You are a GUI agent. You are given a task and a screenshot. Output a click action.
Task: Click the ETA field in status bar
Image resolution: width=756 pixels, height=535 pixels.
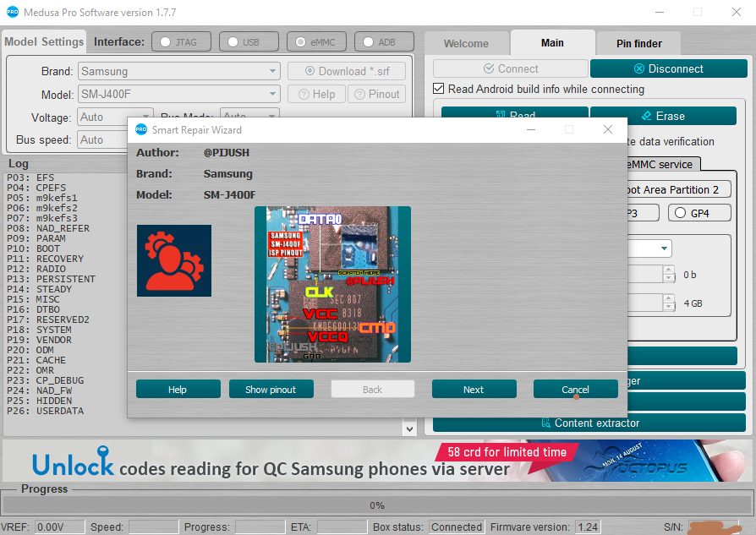pos(342,527)
